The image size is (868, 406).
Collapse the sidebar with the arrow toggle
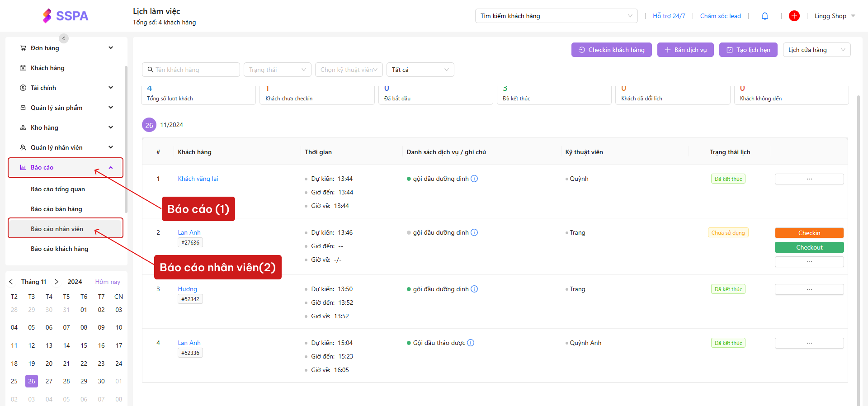(x=64, y=38)
